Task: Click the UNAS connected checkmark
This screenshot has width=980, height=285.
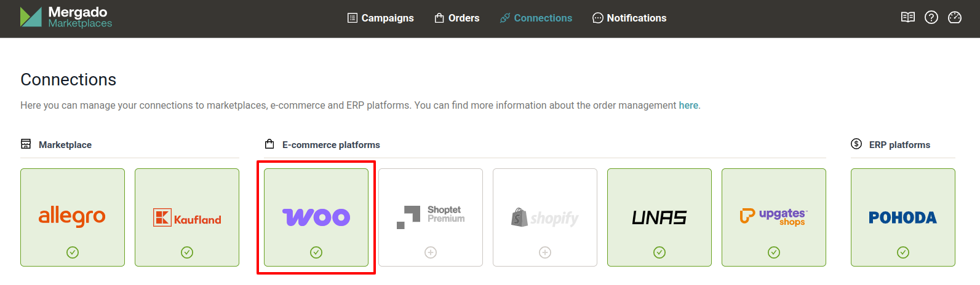Action: tap(659, 252)
